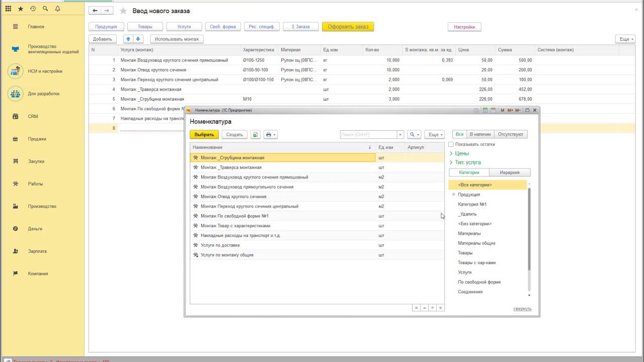The width and height of the screenshot is (644, 362).
Task: Move row down with blue arrow
Action: [138, 39]
